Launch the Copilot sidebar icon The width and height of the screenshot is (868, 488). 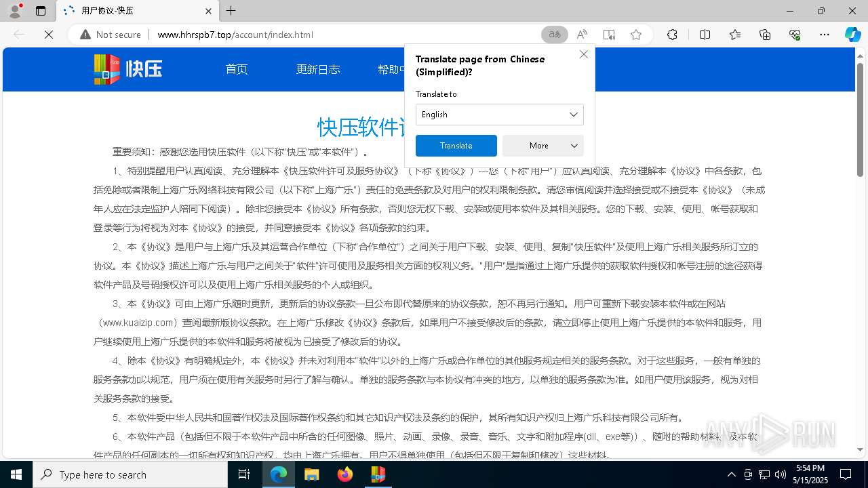point(852,35)
